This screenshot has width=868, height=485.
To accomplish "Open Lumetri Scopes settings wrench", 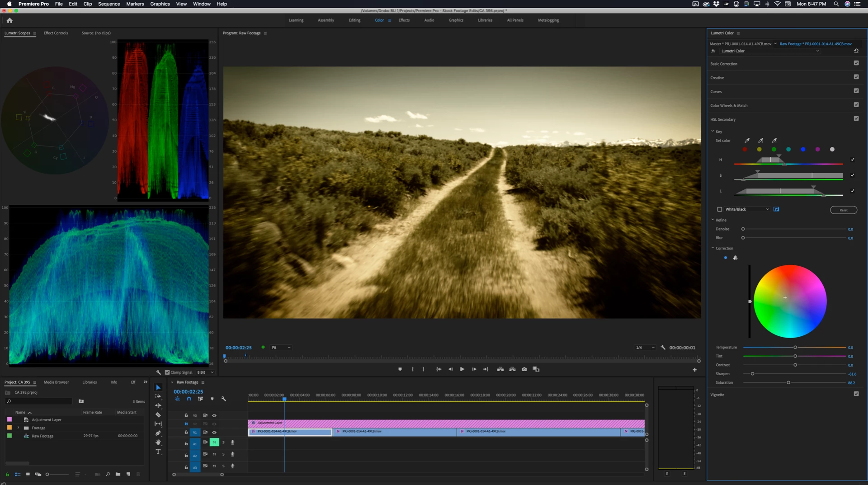I will [x=159, y=372].
